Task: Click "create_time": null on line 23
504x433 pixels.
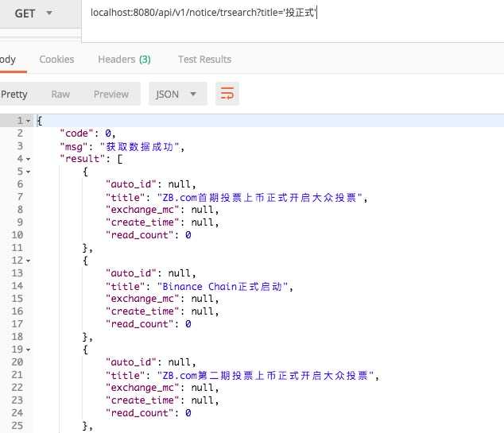Action: tap(162, 400)
